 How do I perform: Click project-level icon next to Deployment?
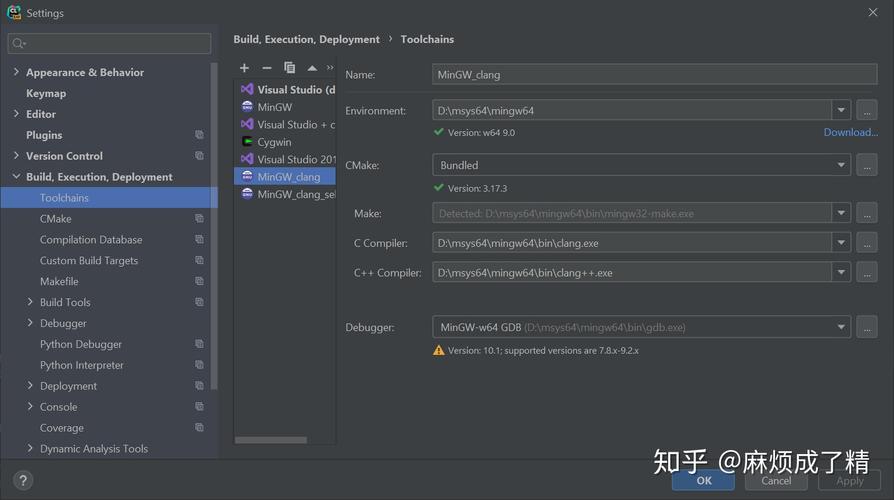point(199,386)
